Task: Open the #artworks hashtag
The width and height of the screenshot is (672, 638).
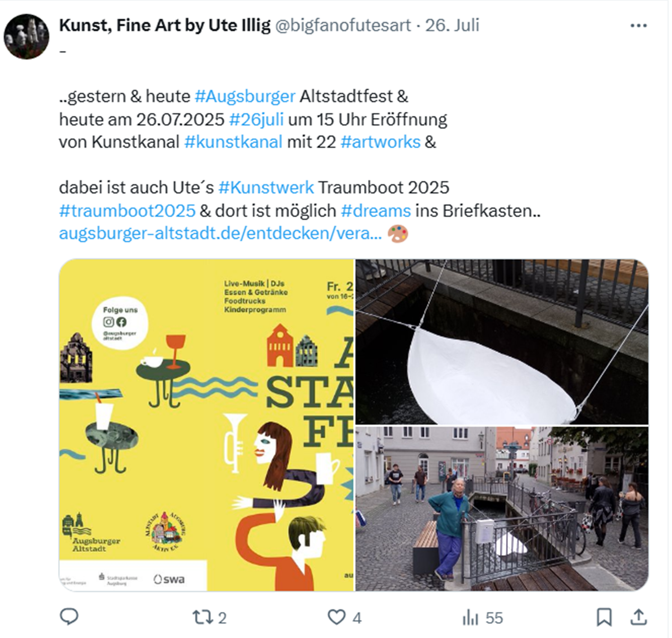Action: [381, 142]
